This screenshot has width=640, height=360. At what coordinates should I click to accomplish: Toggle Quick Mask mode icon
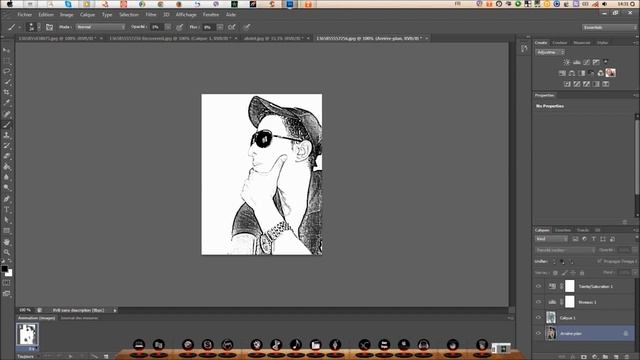click(x=7, y=283)
